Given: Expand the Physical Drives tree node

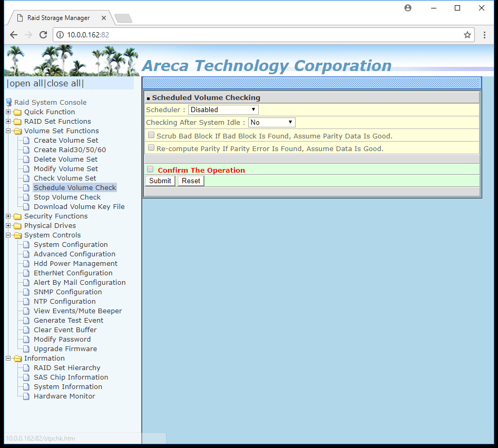Looking at the screenshot, I should coord(8,226).
